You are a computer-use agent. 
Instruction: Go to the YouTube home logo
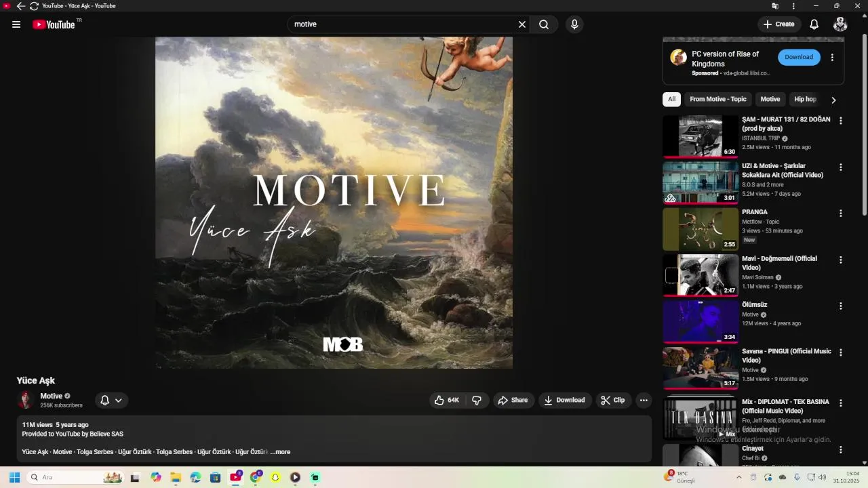click(54, 24)
